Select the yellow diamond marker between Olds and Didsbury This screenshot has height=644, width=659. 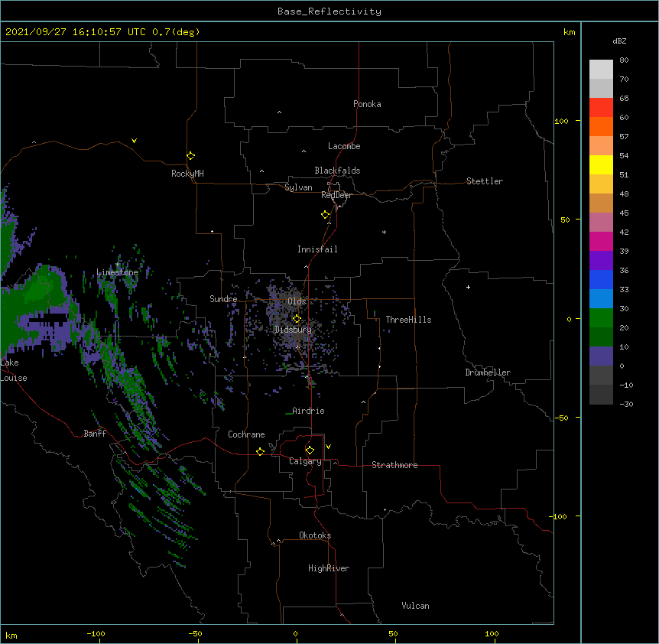click(x=297, y=319)
